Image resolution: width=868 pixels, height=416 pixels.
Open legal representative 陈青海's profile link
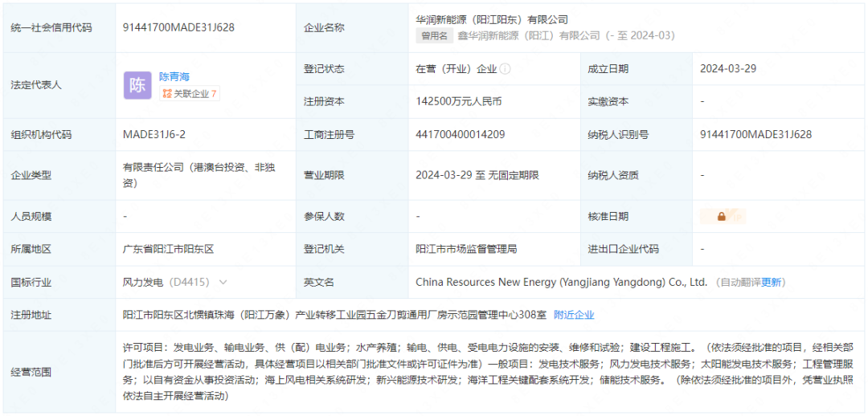pos(174,77)
